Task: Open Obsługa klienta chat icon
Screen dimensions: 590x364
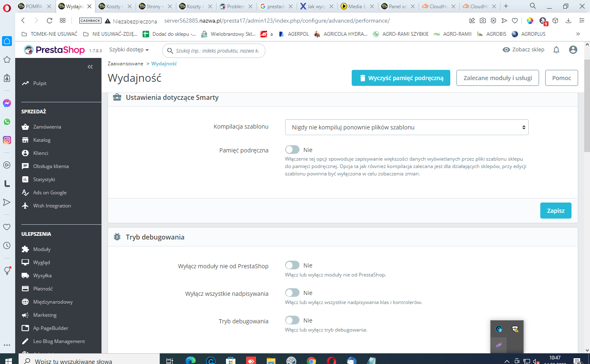Action: [x=25, y=166]
